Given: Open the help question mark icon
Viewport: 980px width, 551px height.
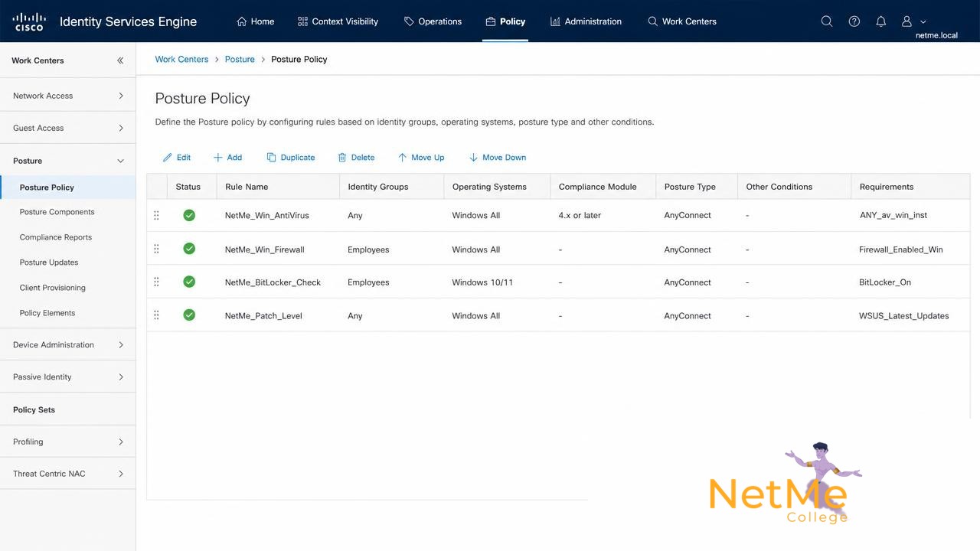Looking at the screenshot, I should click(854, 21).
